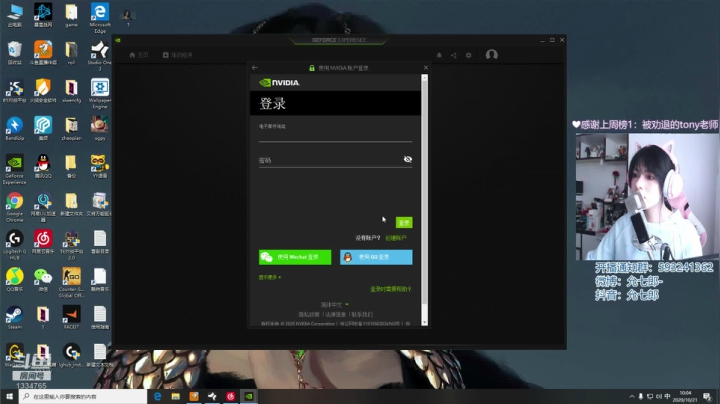The height and width of the screenshot is (404, 720).
Task: Open the Windows Start menu
Action: click(x=9, y=396)
